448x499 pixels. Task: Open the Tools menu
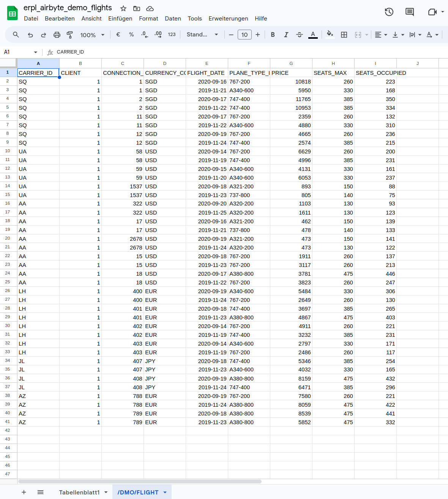[195, 19]
